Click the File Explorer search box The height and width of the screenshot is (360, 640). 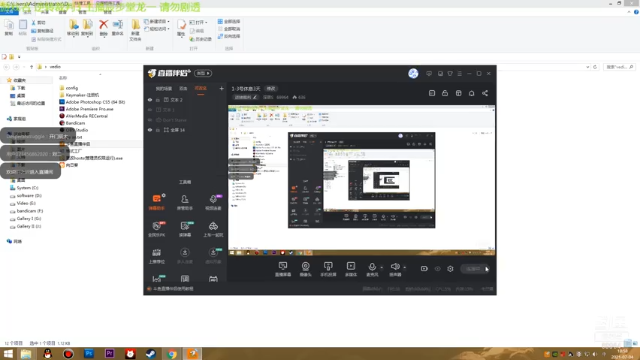[x=619, y=67]
